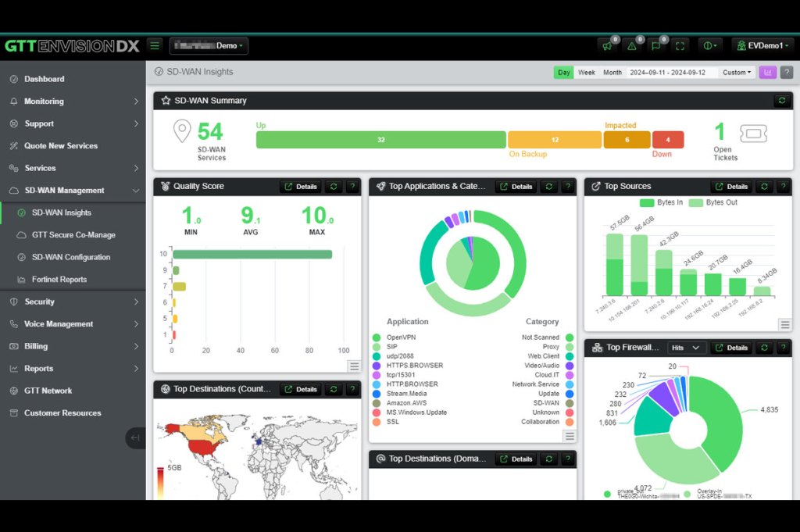
Task: Open Details for Top Destinations (Country)
Action: tap(301, 389)
